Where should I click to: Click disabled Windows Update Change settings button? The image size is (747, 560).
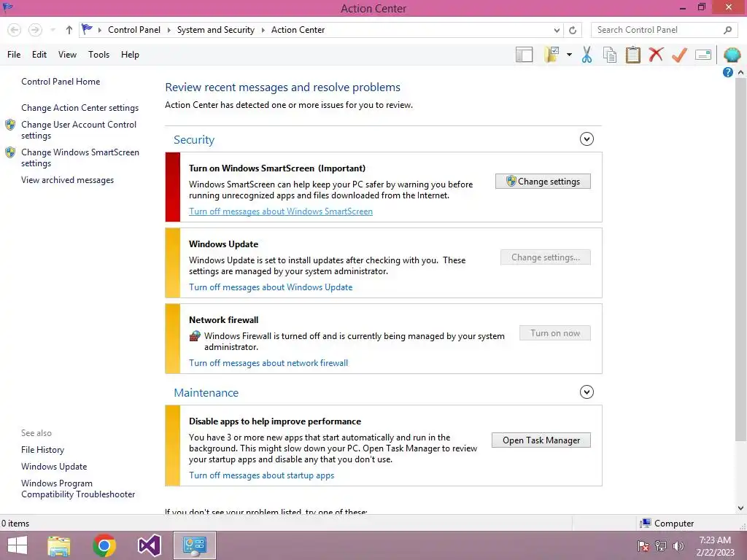546,257
